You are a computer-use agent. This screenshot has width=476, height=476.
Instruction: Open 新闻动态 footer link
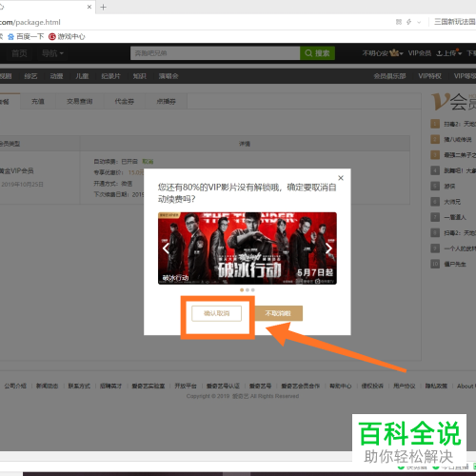coord(47,386)
